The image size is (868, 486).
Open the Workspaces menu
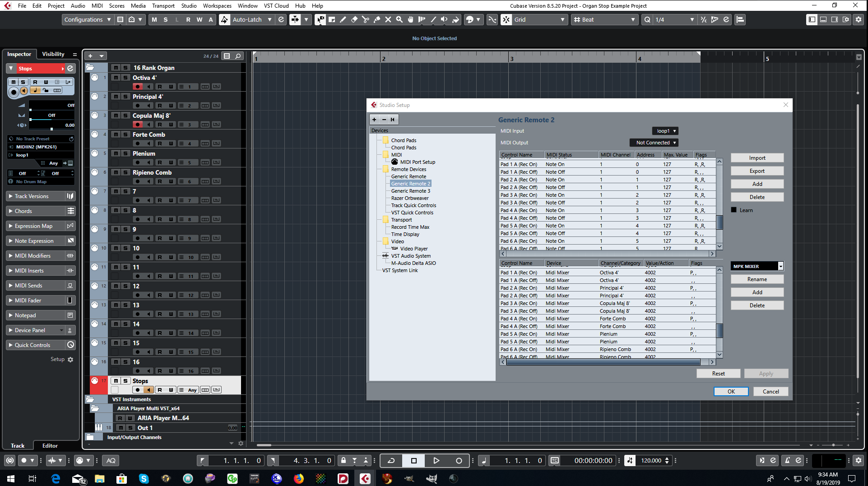click(x=217, y=5)
